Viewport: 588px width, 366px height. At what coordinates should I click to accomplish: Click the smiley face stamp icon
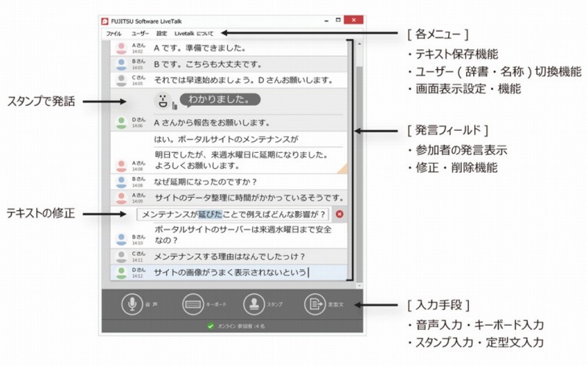click(x=162, y=101)
